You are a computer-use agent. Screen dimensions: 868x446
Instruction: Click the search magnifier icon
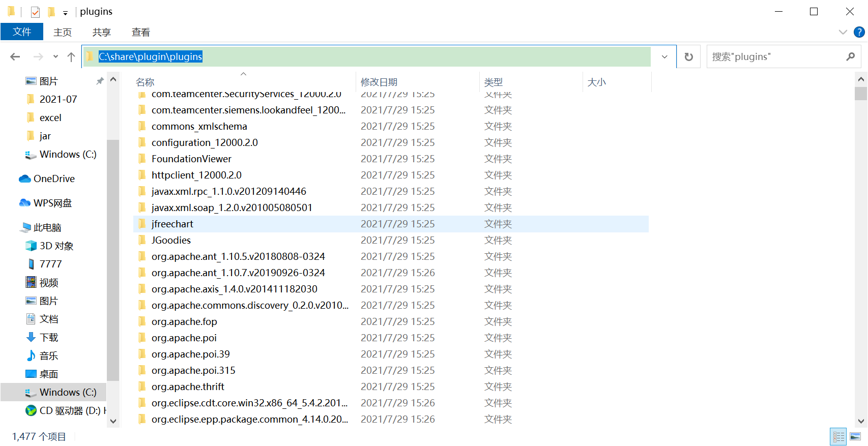click(x=850, y=56)
